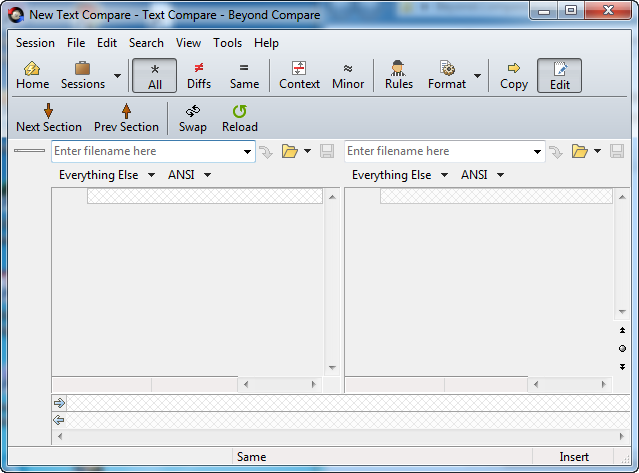Viewport: 639px width, 473px height.
Task: Open the Rules dialog
Action: (399, 76)
